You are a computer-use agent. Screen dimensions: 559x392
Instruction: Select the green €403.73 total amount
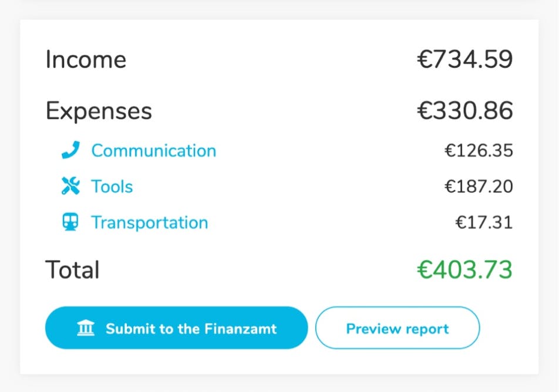pos(465,270)
